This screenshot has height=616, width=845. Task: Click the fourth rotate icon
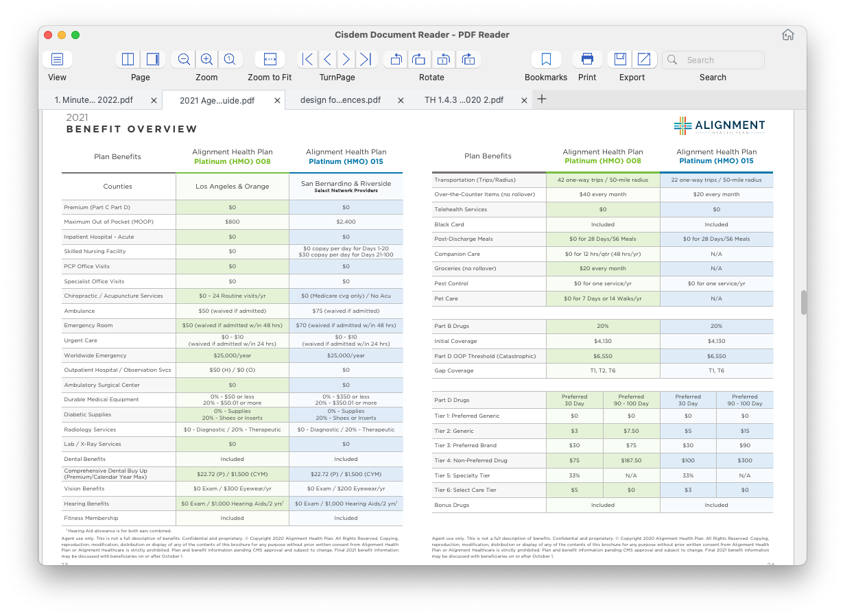coord(468,59)
